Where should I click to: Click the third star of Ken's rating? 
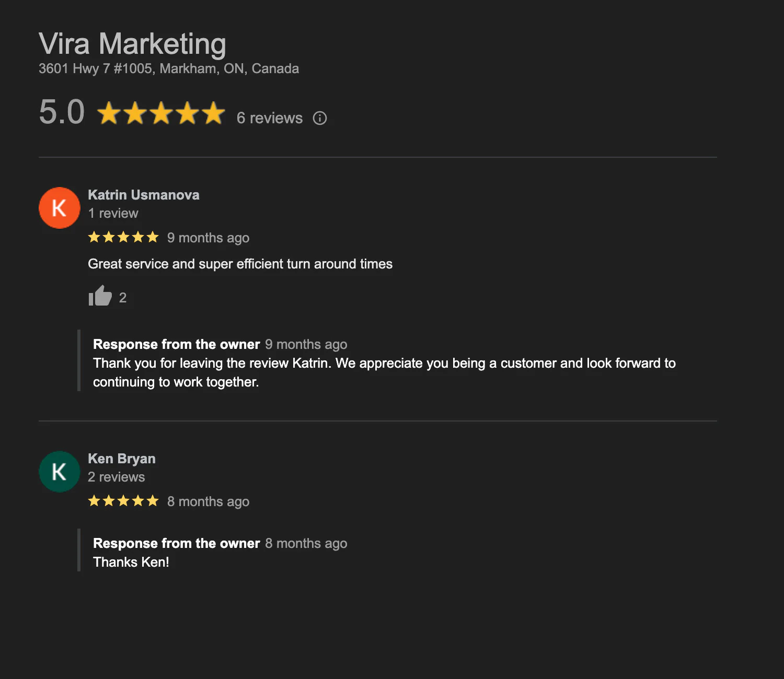[x=123, y=501]
